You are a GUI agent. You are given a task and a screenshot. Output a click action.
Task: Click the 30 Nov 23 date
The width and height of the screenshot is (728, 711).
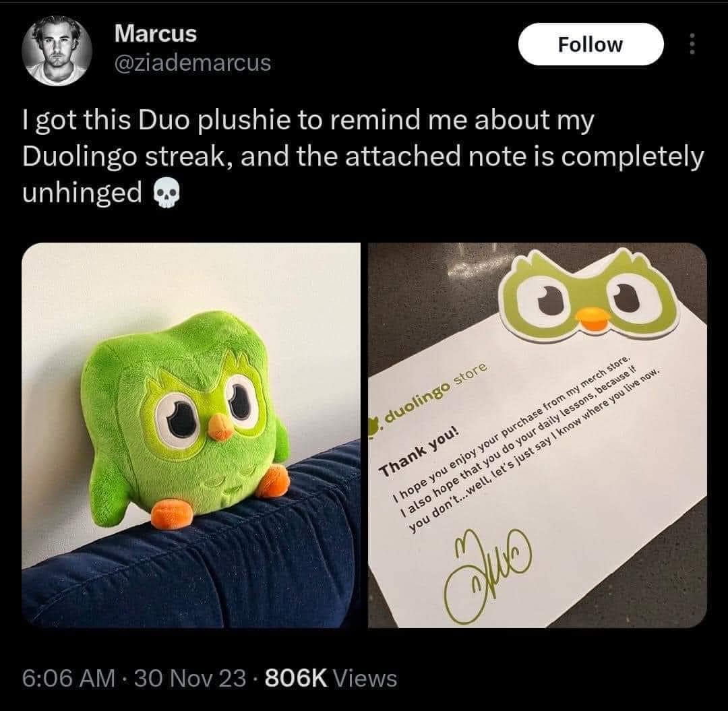coord(190,678)
